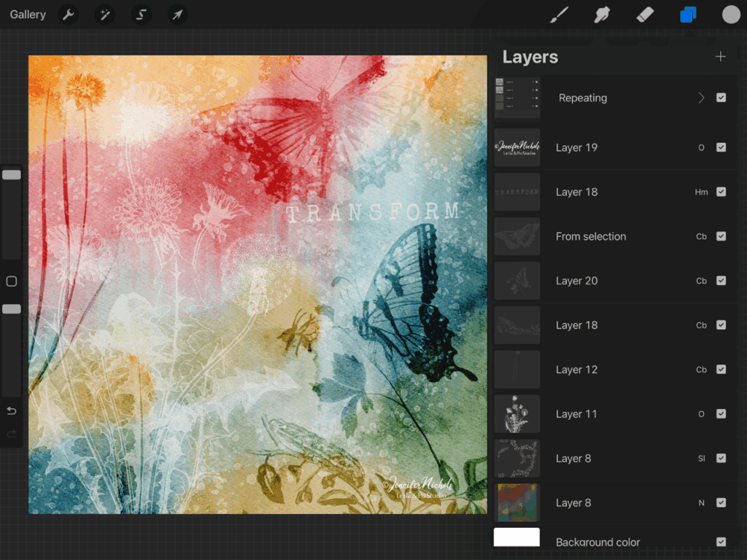Activate the Selection tool

coord(141,15)
